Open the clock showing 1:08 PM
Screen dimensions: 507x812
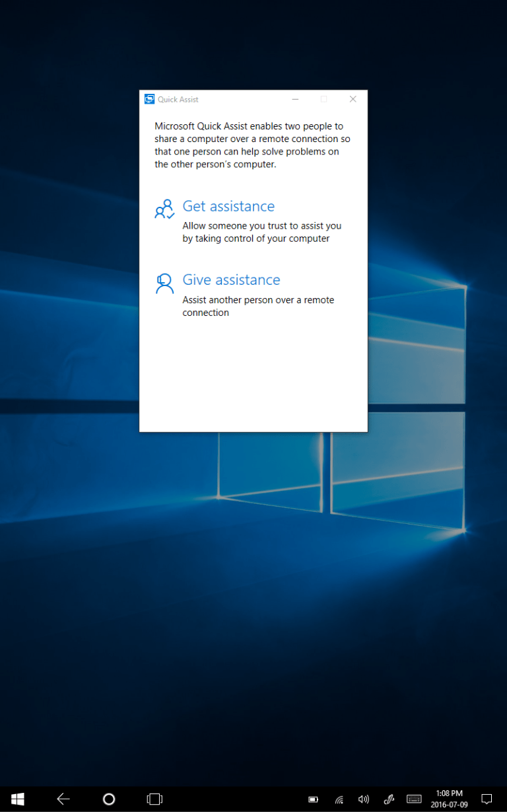coord(450,799)
